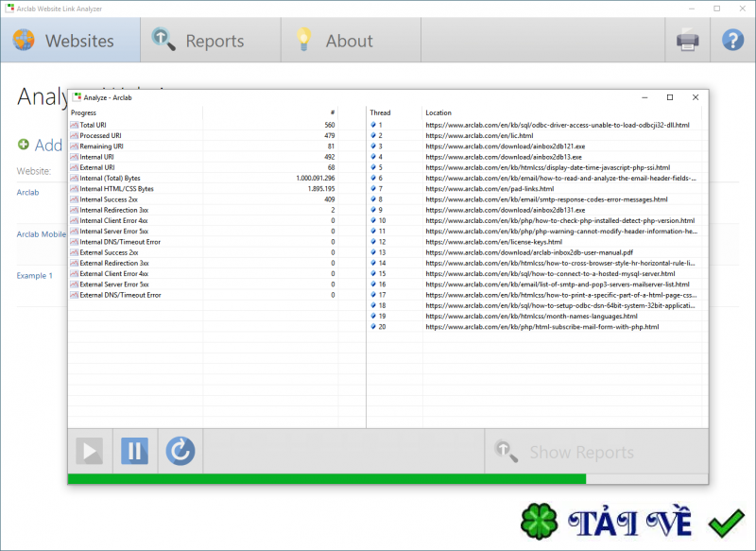Viewport: 756px width, 551px height.
Task: Select the Arclab website link
Action: (28, 192)
